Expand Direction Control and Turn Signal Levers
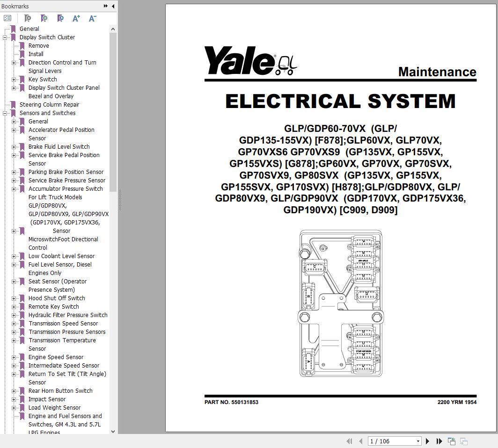 pyautogui.click(x=14, y=63)
